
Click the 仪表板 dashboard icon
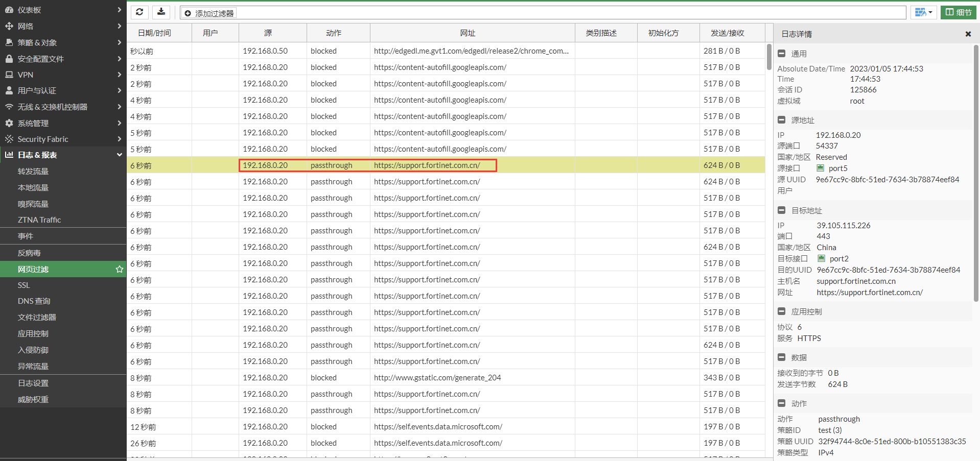tap(9, 10)
